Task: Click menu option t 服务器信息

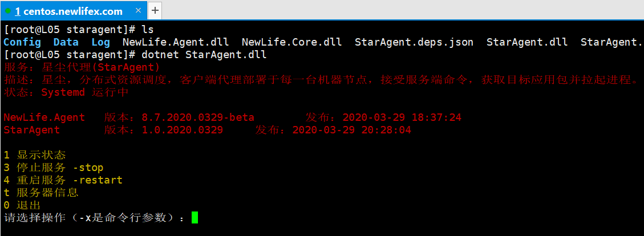Action: click(x=41, y=193)
